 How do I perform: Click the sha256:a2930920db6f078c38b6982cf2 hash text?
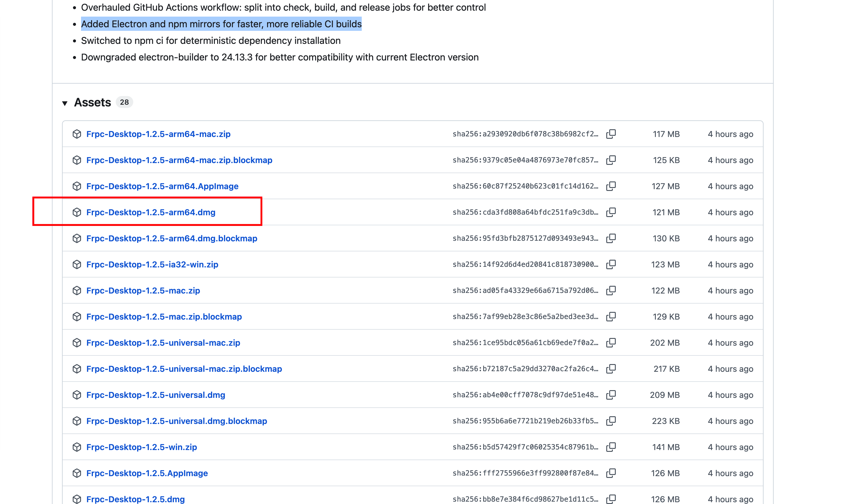(525, 134)
